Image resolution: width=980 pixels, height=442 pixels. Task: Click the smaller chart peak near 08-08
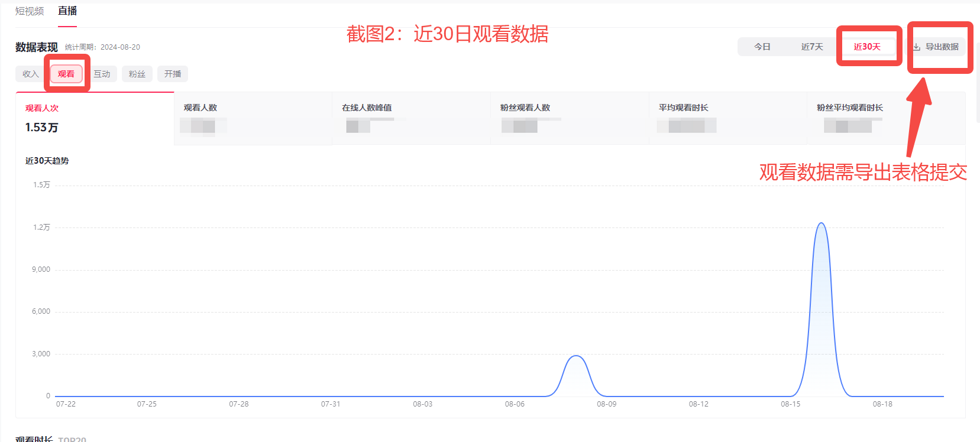click(576, 356)
